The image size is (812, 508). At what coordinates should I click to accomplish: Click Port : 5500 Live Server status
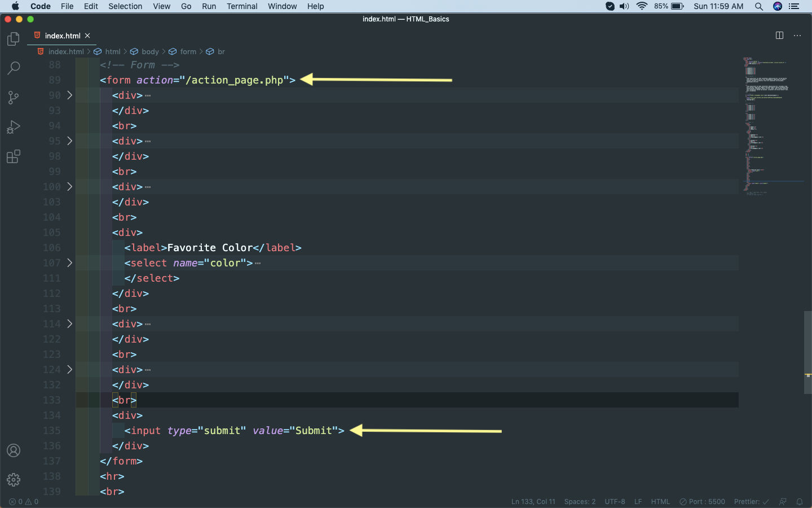pos(702,502)
